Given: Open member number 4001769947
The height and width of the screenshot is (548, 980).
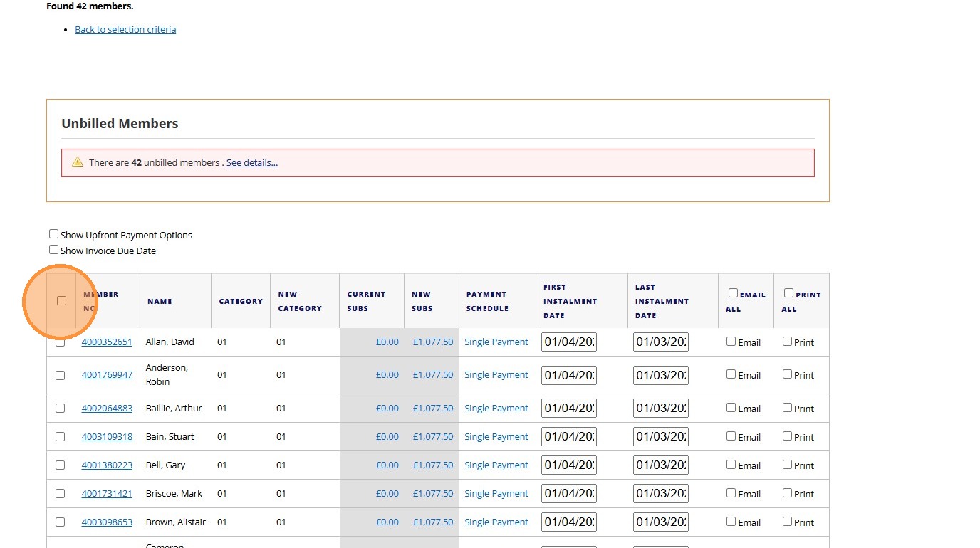Looking at the screenshot, I should [107, 374].
